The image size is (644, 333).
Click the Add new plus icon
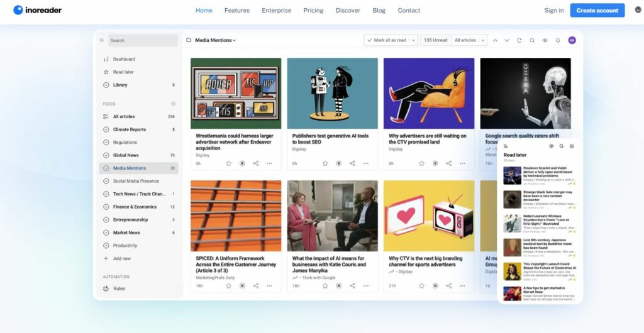[x=106, y=258]
